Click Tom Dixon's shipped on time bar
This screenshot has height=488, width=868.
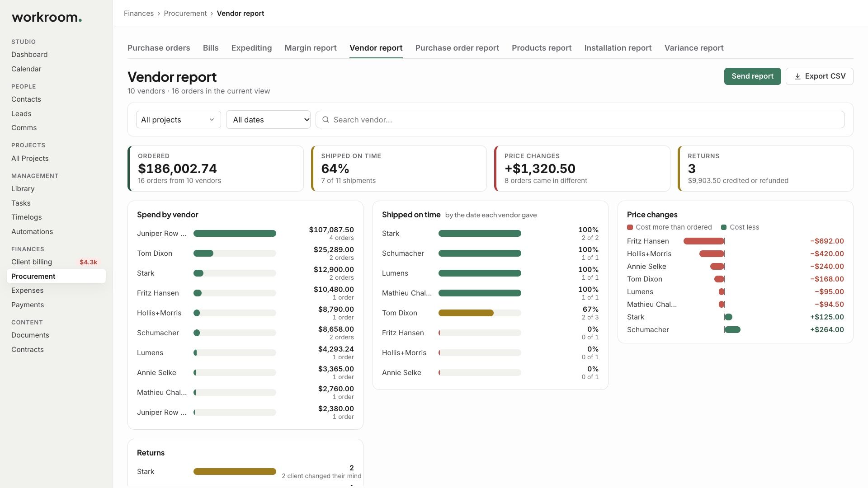[x=480, y=313]
